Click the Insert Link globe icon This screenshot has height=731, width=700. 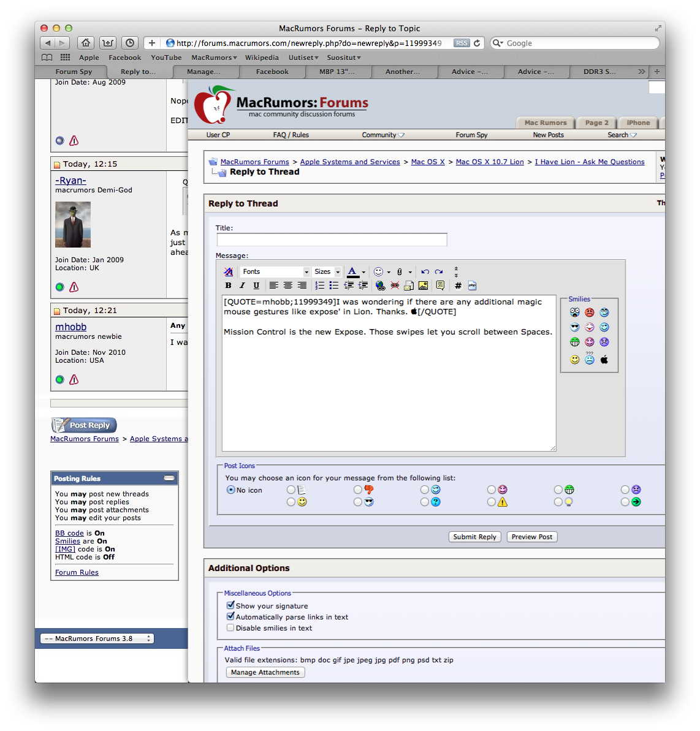pos(380,286)
